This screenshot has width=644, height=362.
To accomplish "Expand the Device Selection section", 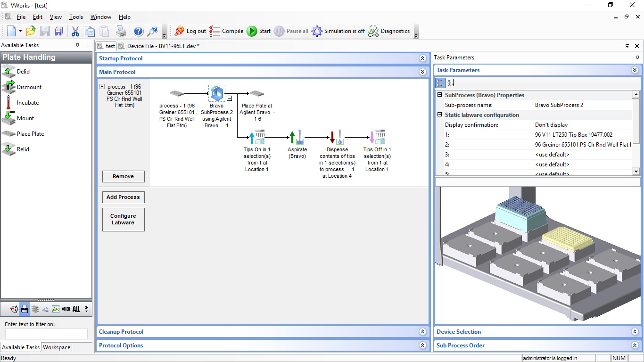I will [635, 332].
